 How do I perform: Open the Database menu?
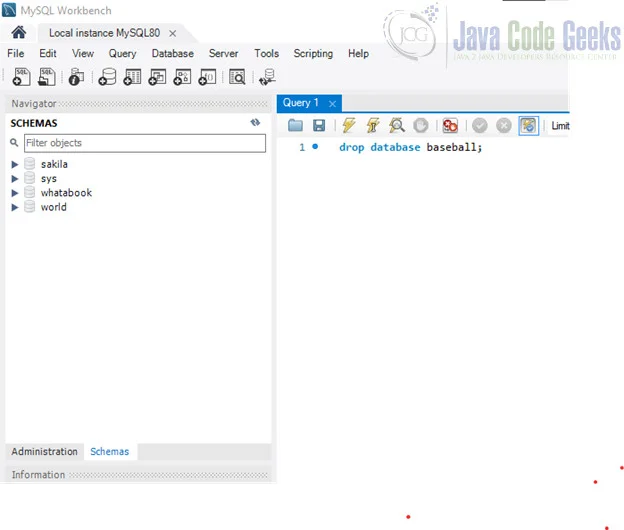pos(173,53)
